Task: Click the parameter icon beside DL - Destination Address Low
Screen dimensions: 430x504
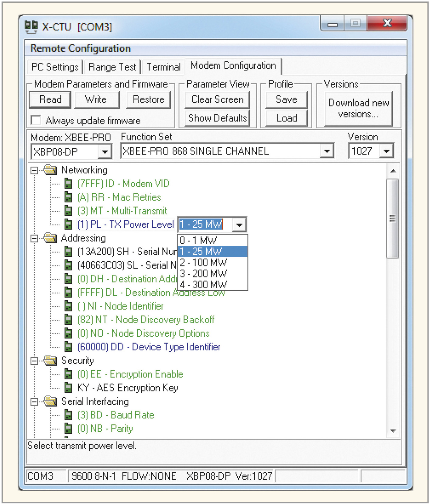Action: (x=69, y=293)
